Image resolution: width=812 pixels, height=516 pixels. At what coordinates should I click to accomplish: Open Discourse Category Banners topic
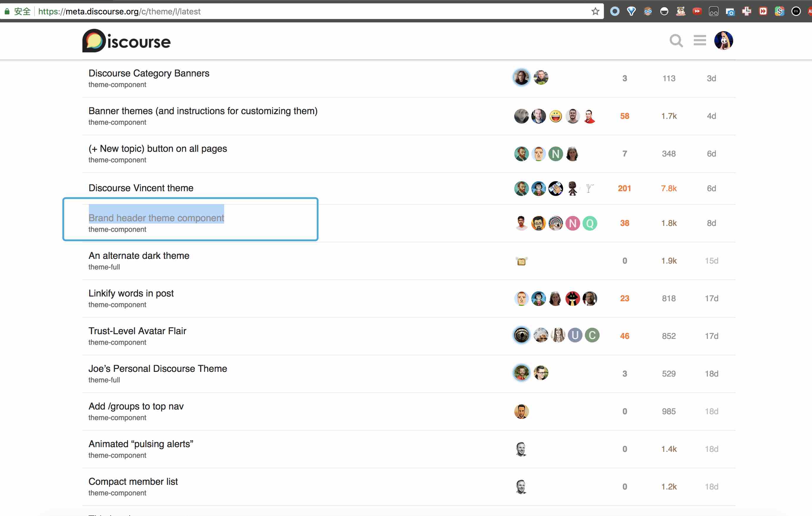149,73
